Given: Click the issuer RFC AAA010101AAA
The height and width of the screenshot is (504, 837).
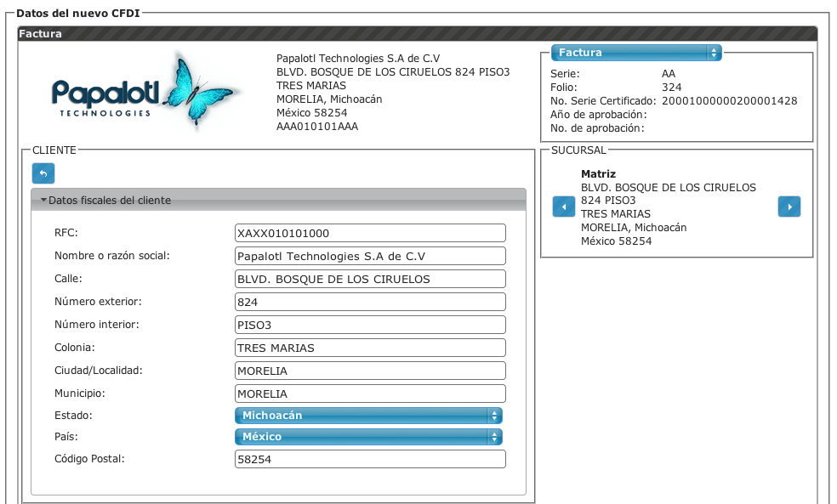Looking at the screenshot, I should pos(317,127).
